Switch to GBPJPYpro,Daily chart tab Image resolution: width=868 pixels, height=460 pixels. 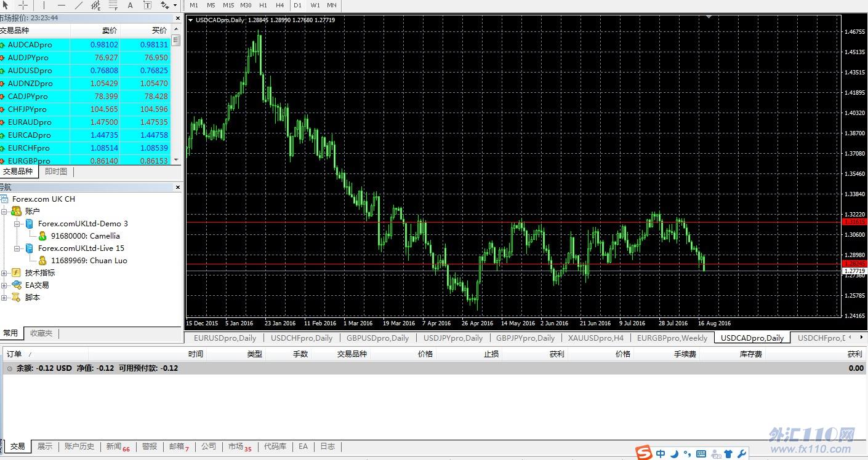[x=525, y=338]
